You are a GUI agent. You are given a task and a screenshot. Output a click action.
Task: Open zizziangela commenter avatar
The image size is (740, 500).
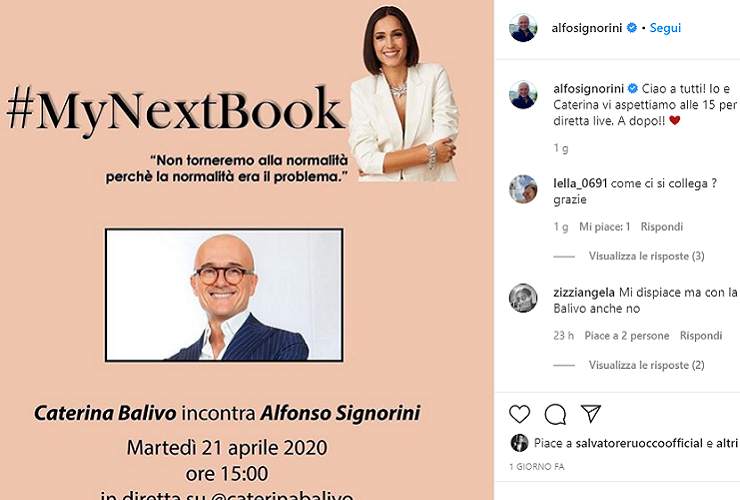click(x=523, y=298)
